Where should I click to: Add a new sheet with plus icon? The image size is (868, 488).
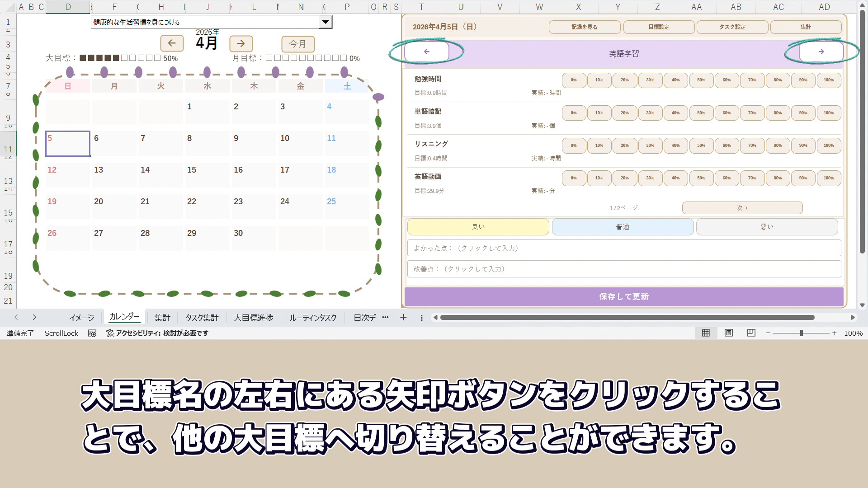click(403, 318)
